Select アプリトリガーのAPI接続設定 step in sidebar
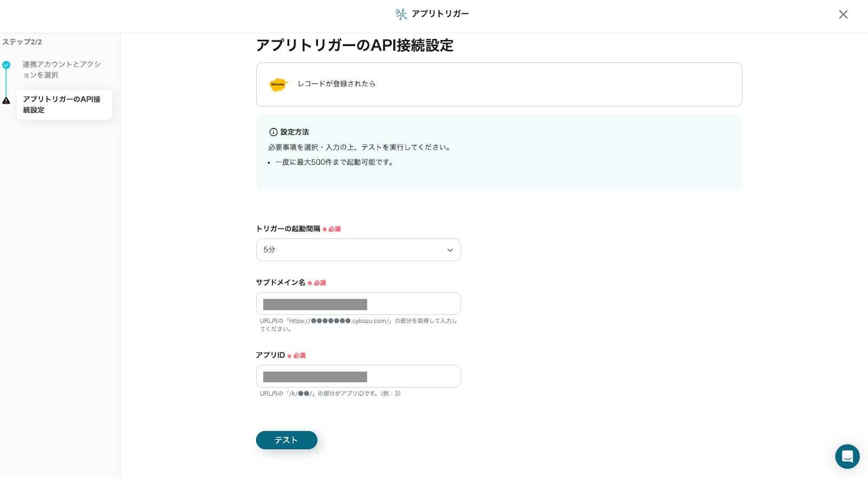The width and height of the screenshot is (868, 478). tap(64, 105)
